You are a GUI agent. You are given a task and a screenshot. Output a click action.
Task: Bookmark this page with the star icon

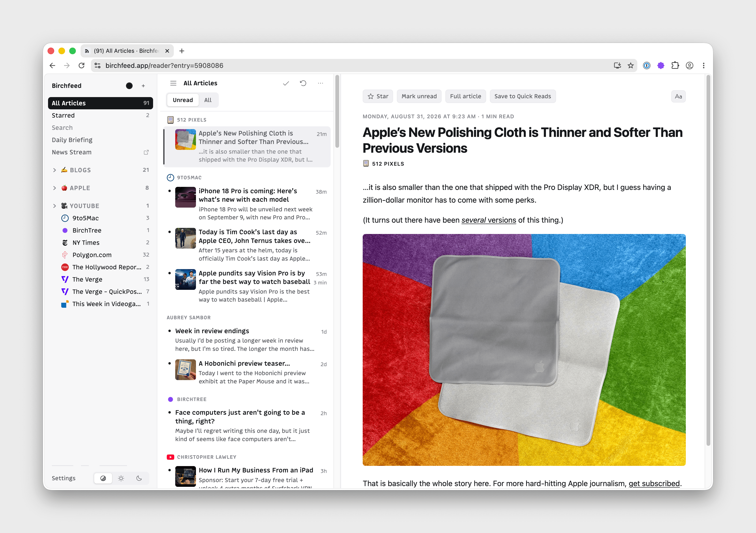click(x=630, y=66)
